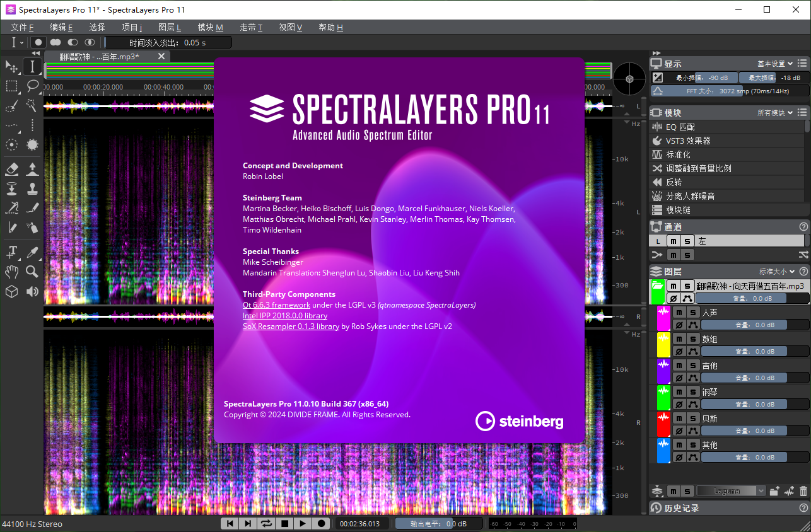The image size is (811, 532).
Task: Invert phase of the 贝斯 layer
Action: coord(679,431)
